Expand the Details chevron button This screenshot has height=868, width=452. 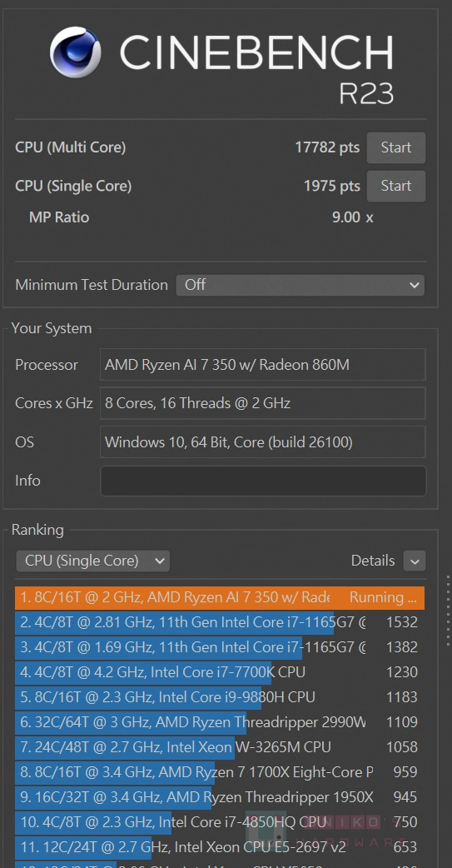(x=415, y=561)
